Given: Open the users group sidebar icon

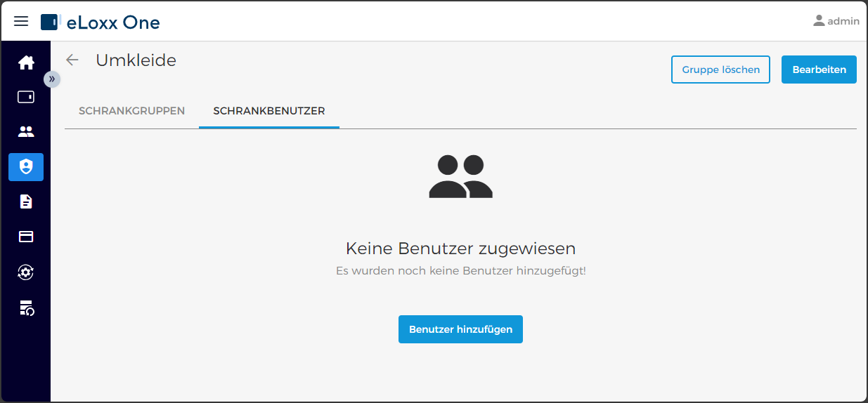Looking at the screenshot, I should pyautogui.click(x=26, y=131).
